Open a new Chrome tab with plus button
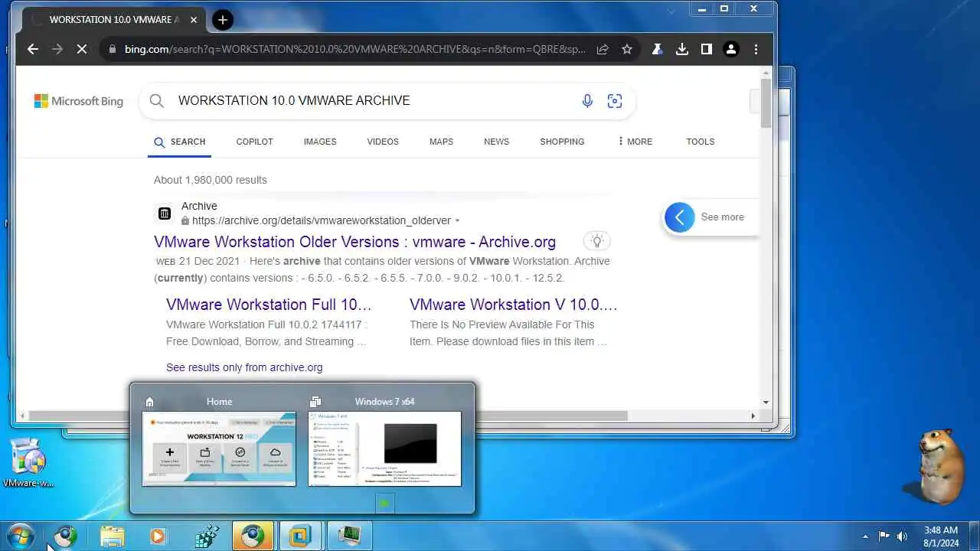The image size is (980, 551). [x=222, y=20]
